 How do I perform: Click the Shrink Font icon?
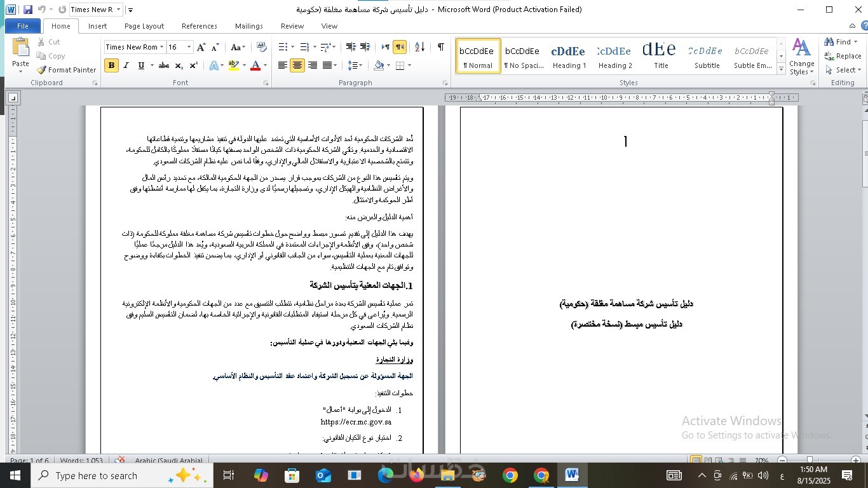tap(214, 47)
